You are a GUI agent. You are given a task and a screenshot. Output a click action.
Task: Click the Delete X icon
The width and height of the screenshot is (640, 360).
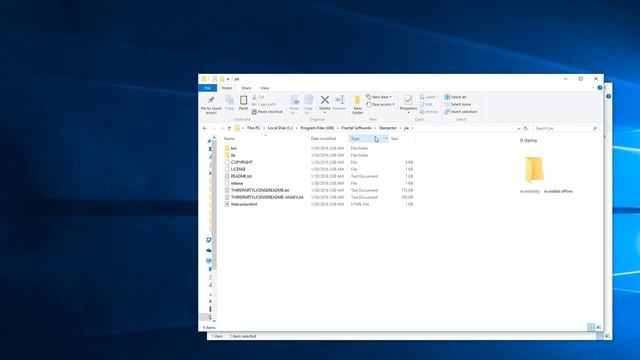click(x=324, y=100)
